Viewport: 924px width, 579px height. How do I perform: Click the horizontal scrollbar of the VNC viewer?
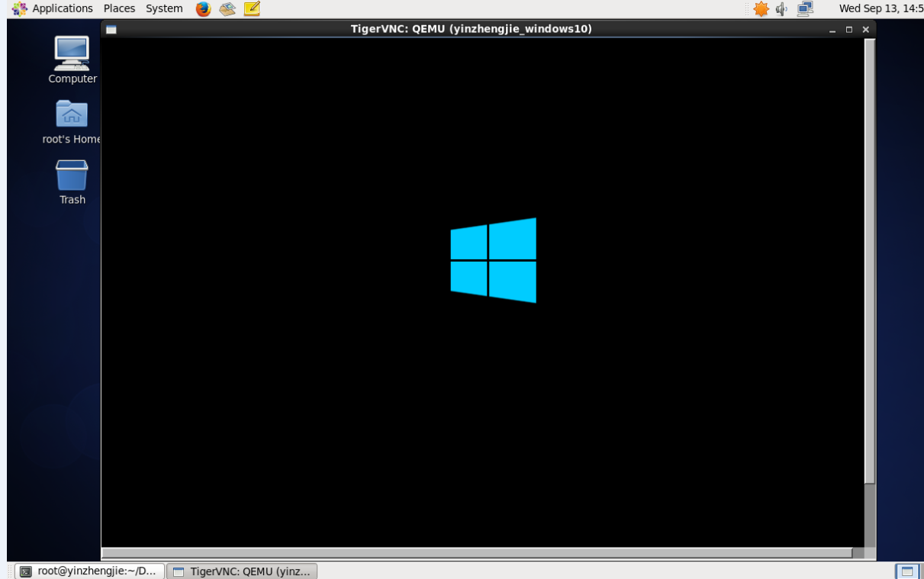coord(478,552)
